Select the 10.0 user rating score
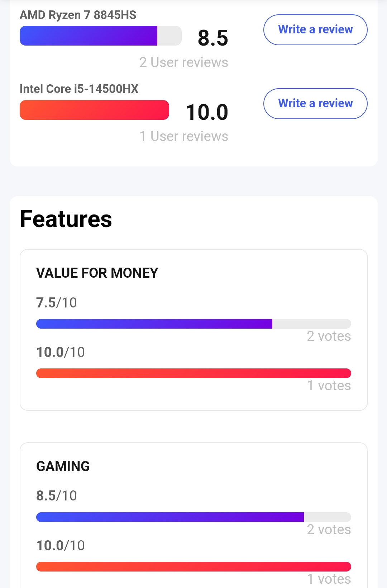The width and height of the screenshot is (387, 588). pyautogui.click(x=207, y=112)
